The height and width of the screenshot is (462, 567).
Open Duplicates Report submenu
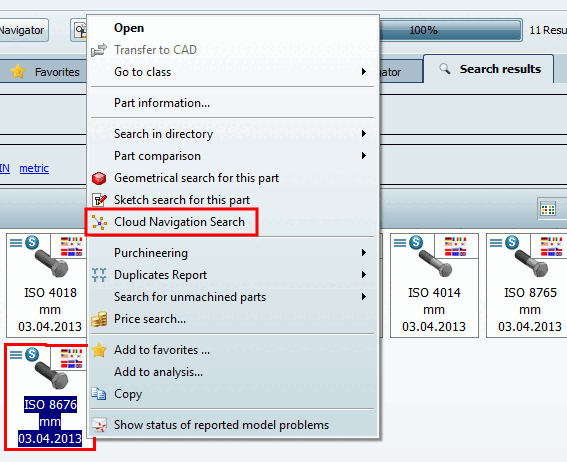tap(232, 275)
